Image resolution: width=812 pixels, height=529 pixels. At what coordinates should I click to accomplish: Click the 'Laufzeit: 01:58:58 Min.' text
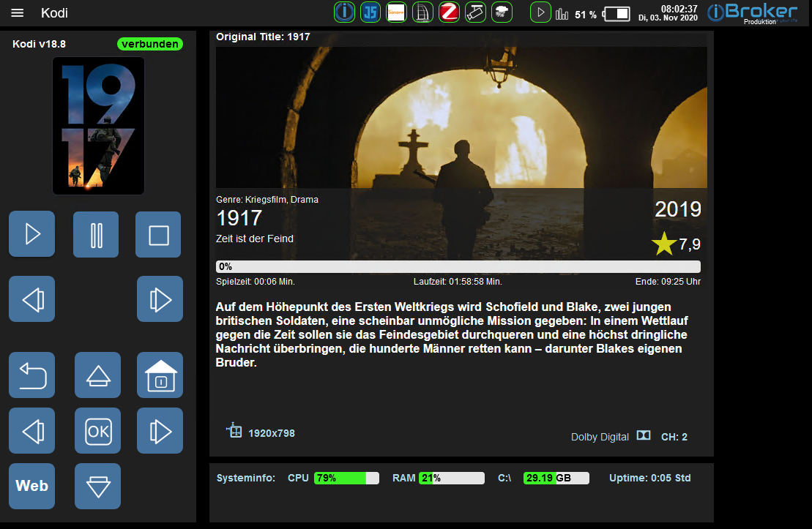point(458,282)
